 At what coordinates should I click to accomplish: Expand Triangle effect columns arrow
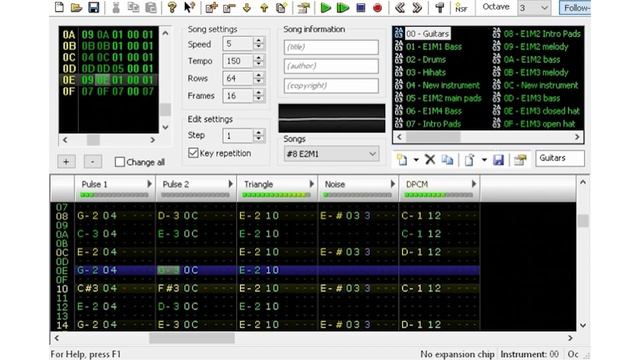(312, 184)
